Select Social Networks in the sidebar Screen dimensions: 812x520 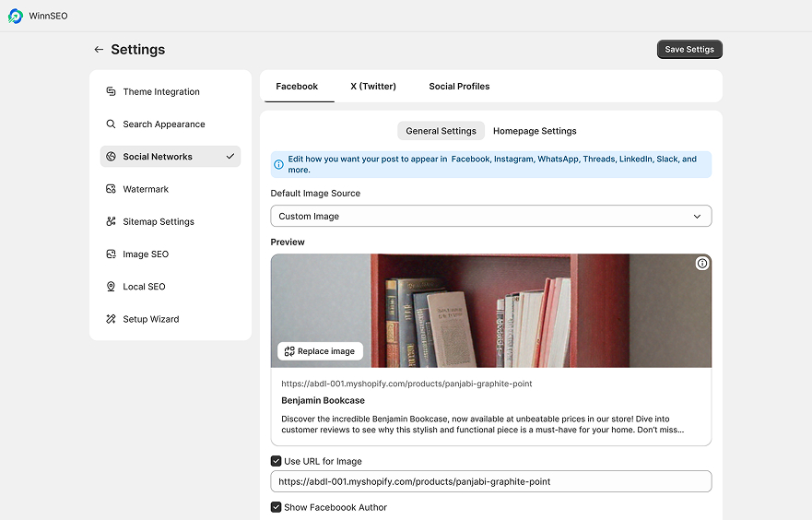[170, 157]
